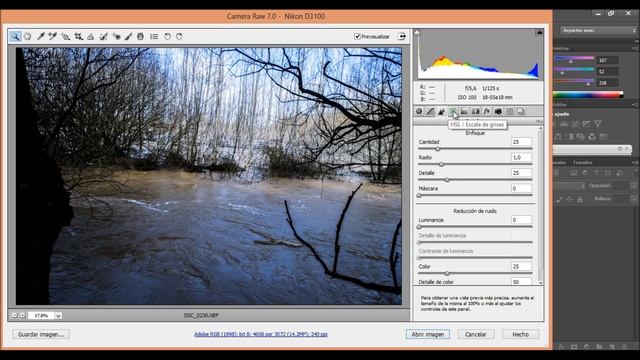This screenshot has height=360, width=640.
Task: Rotate image 90° clockwise
Action: (x=179, y=36)
